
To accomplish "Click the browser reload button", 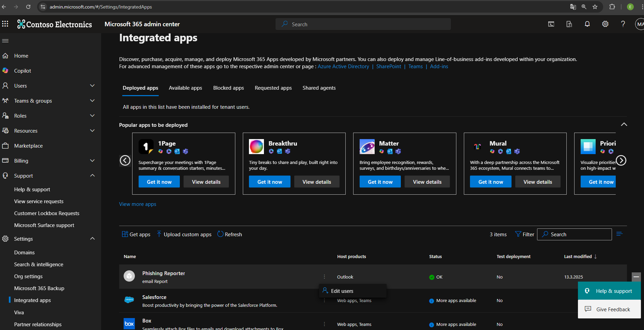I will (28, 7).
